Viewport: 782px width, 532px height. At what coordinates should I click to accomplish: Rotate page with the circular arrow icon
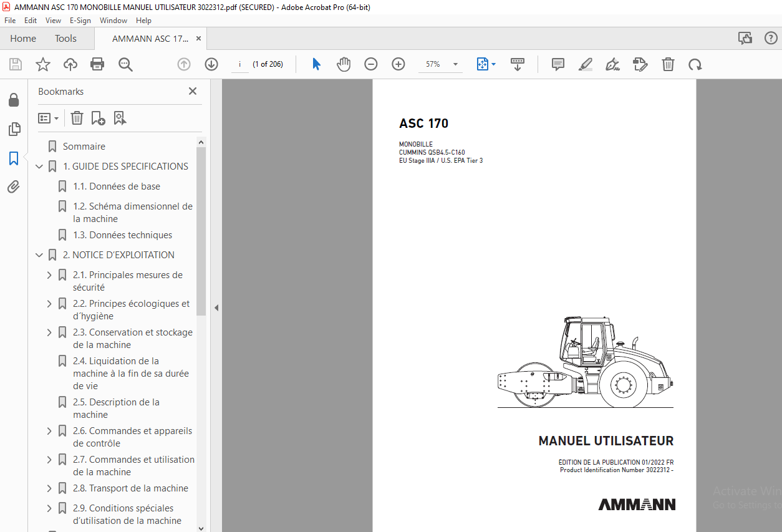(695, 64)
